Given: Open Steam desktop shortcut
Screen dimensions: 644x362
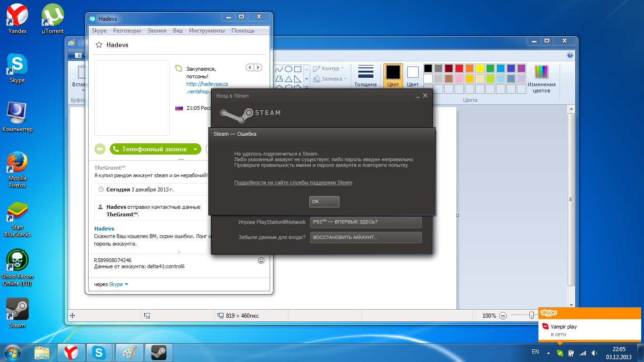Looking at the screenshot, I should coord(17,313).
